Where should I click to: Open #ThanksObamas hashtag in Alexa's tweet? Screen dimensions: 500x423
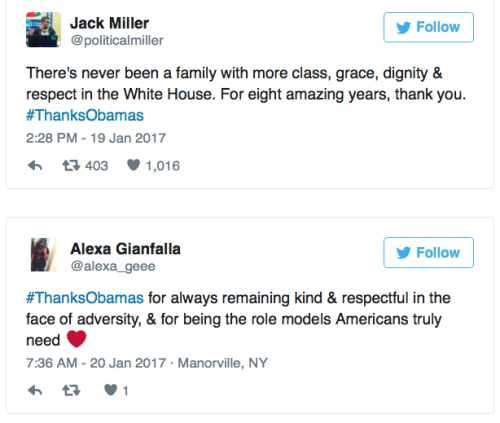tap(85, 298)
